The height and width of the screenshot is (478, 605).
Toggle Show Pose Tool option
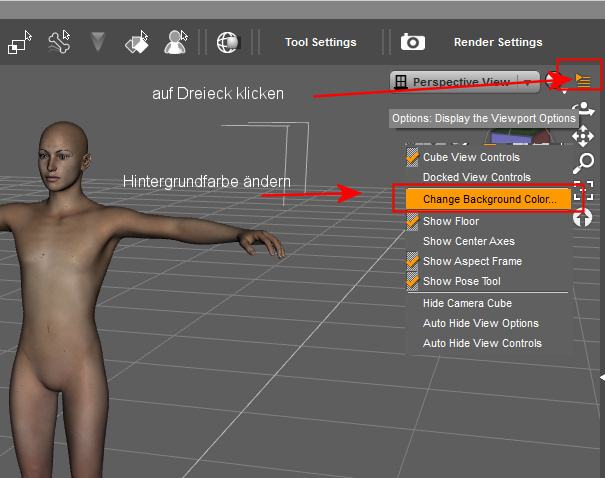(x=488, y=281)
